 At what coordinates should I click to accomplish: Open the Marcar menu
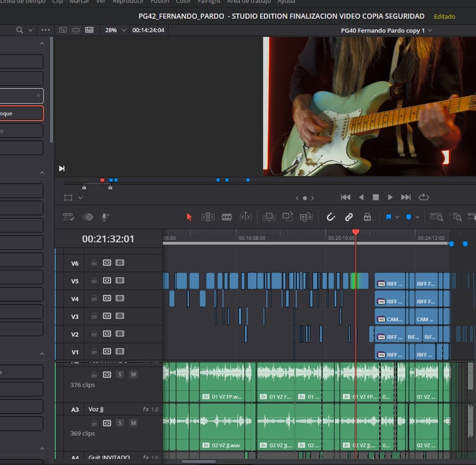pos(79,2)
